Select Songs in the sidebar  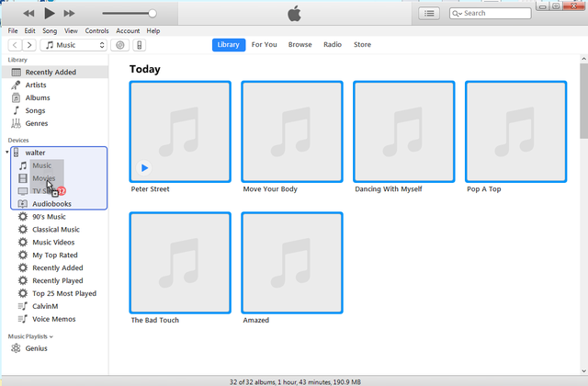coord(55,110)
